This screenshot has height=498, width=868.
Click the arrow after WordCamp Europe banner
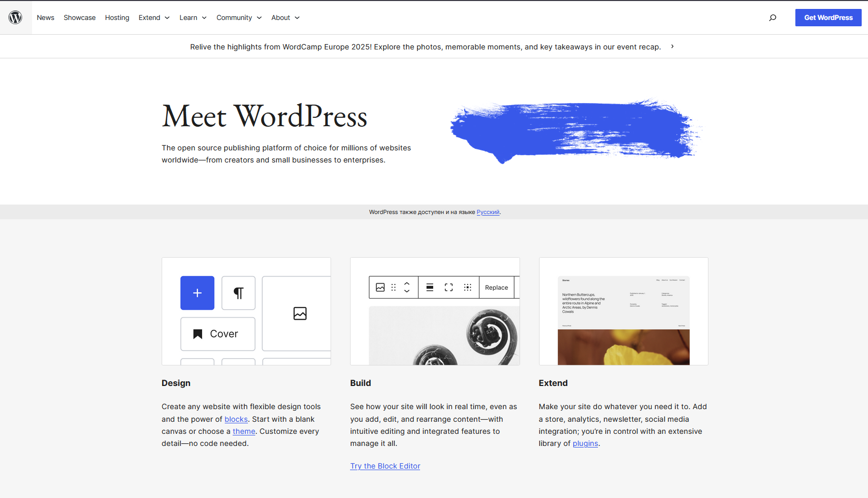point(672,47)
